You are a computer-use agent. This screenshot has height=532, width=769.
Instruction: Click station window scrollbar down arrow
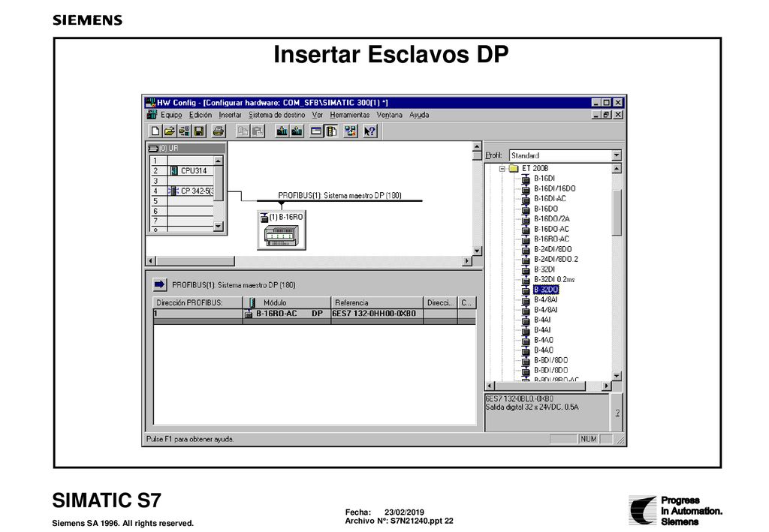477,251
